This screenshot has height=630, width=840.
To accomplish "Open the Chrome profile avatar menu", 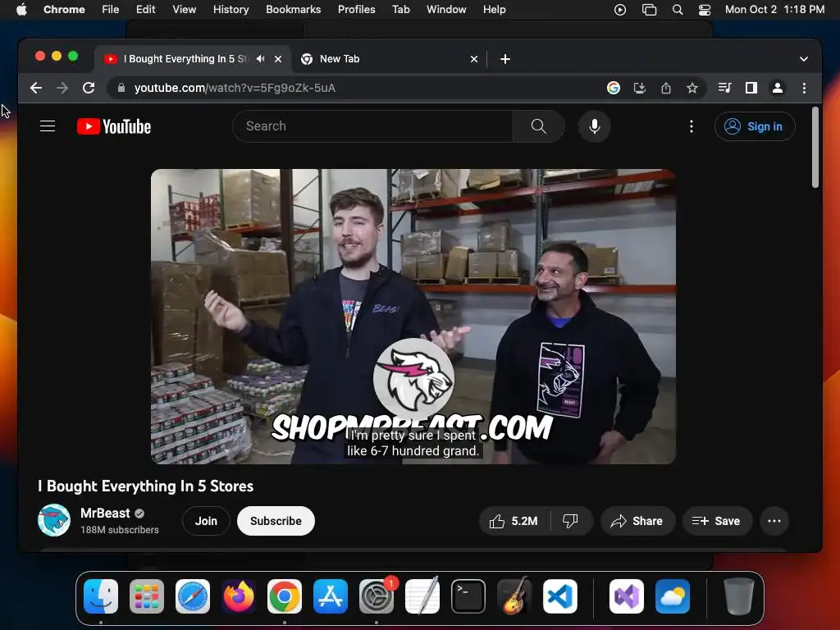I will coord(778,88).
